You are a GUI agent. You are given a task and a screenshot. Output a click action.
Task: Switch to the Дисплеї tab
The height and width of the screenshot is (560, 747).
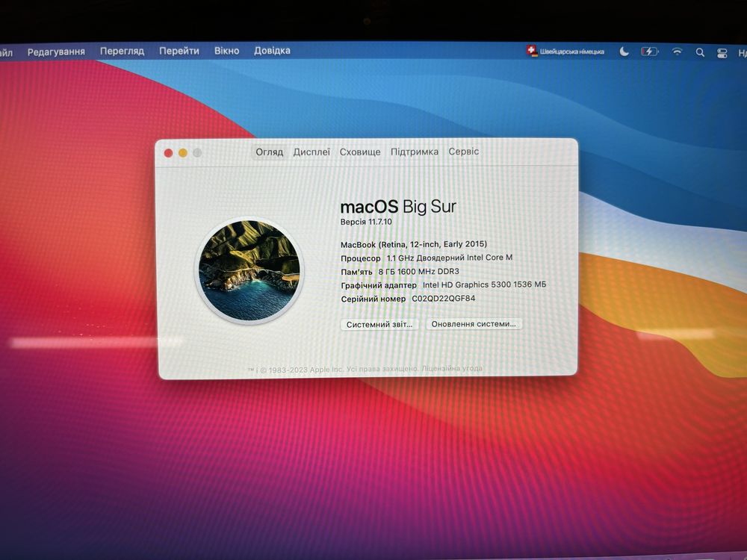[x=311, y=152]
